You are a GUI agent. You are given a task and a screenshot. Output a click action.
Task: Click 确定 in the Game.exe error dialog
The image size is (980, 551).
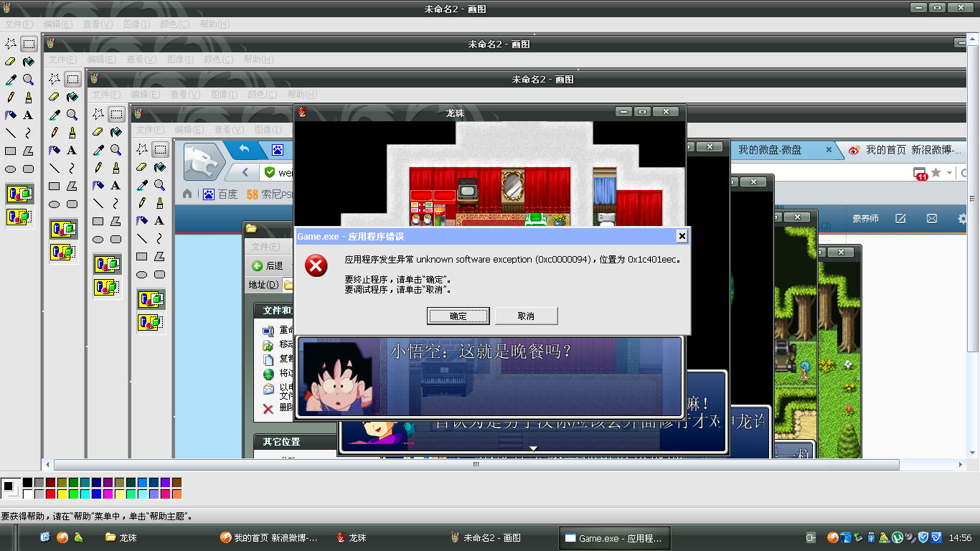click(458, 316)
